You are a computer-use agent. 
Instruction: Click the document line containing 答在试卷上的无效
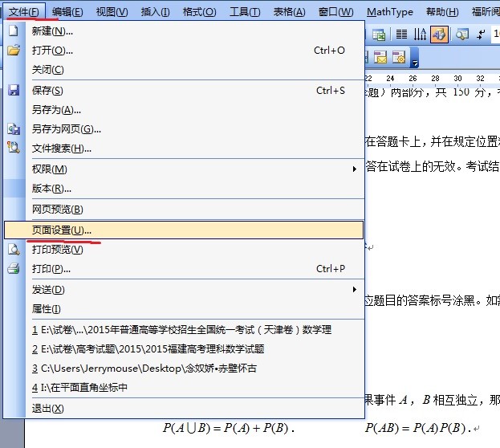[x=432, y=166]
